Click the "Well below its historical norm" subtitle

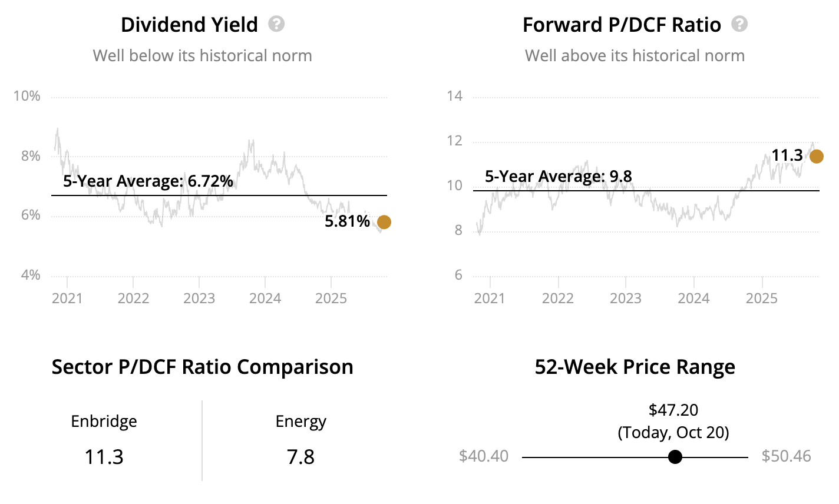(202, 56)
